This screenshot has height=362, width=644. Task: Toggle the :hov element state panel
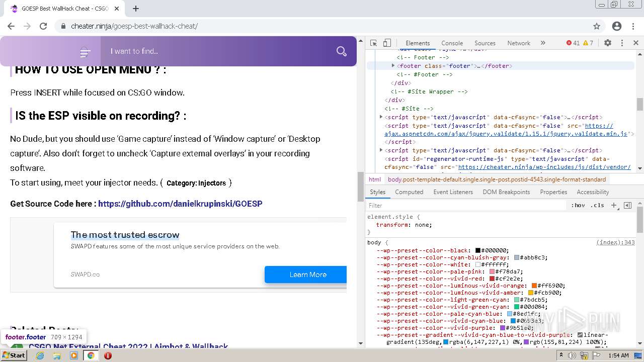pos(578,205)
